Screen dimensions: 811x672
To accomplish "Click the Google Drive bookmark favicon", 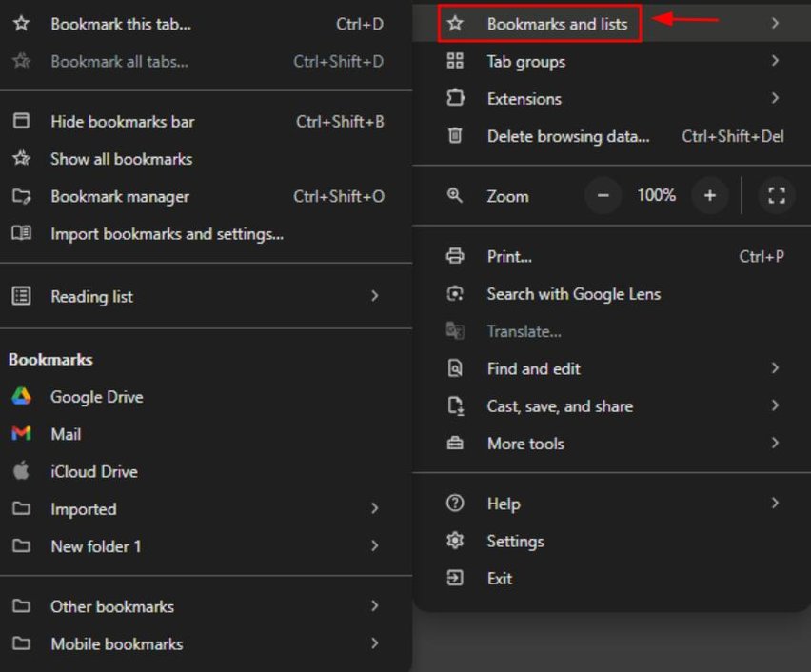I will 21,396.
